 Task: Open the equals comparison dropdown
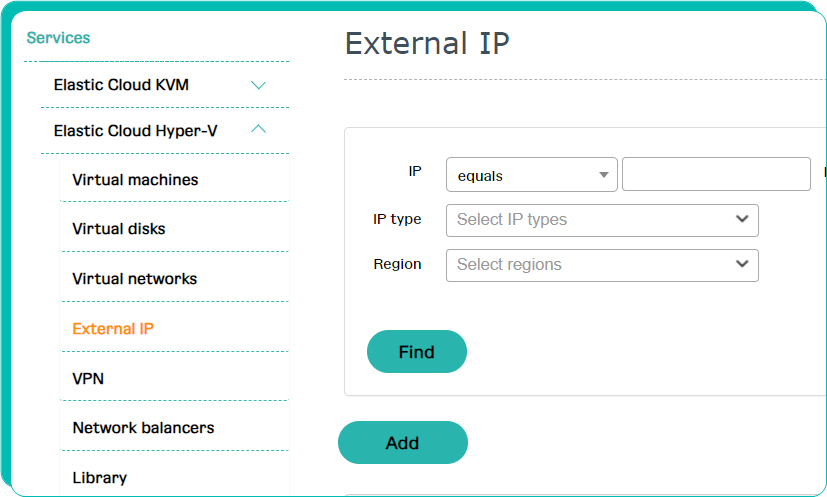(x=532, y=175)
